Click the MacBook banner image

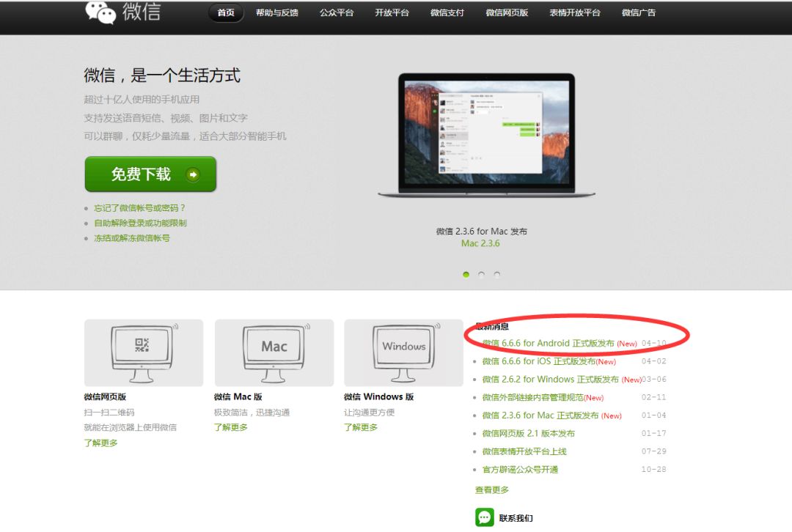coord(486,136)
